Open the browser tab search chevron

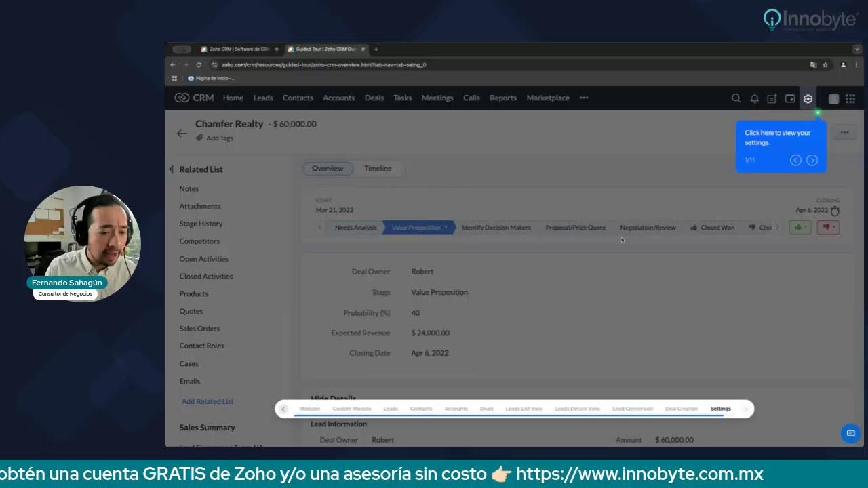[x=857, y=49]
